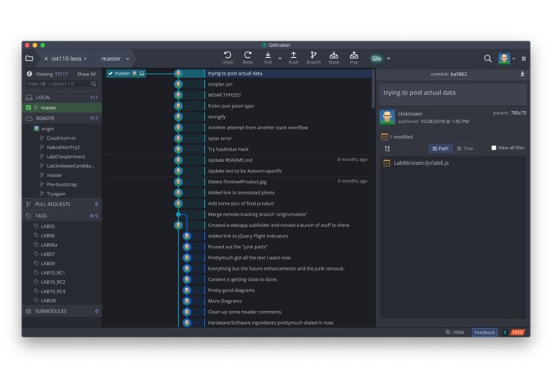Click the sort files icon in commit panel
Screen dimensions: 552x392
(388, 148)
